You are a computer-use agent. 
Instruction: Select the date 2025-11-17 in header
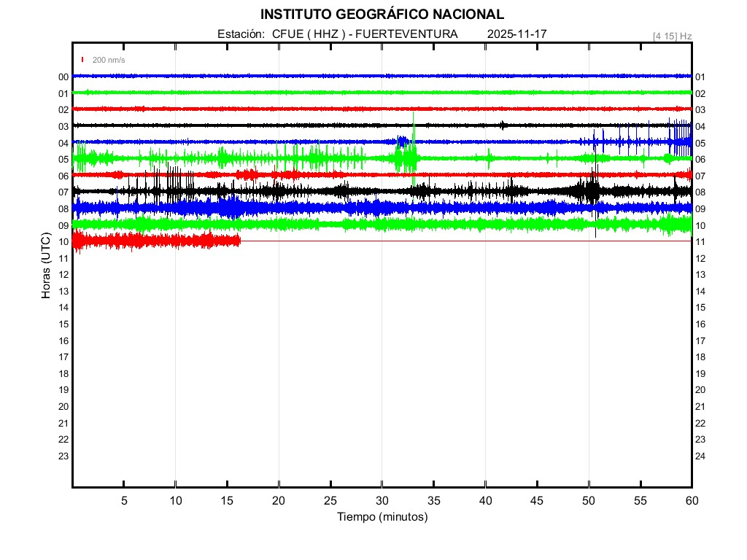[x=516, y=34]
